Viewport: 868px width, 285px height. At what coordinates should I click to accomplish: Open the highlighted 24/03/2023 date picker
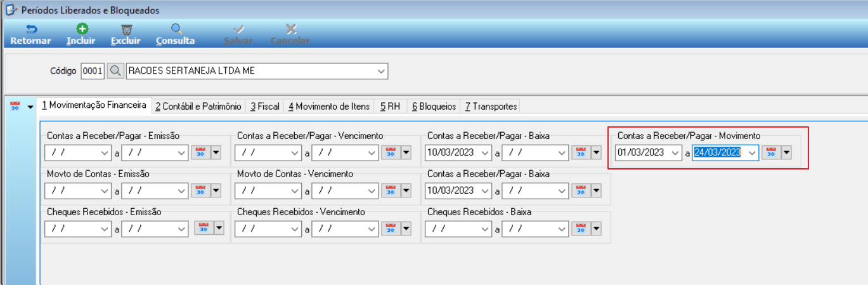(753, 153)
